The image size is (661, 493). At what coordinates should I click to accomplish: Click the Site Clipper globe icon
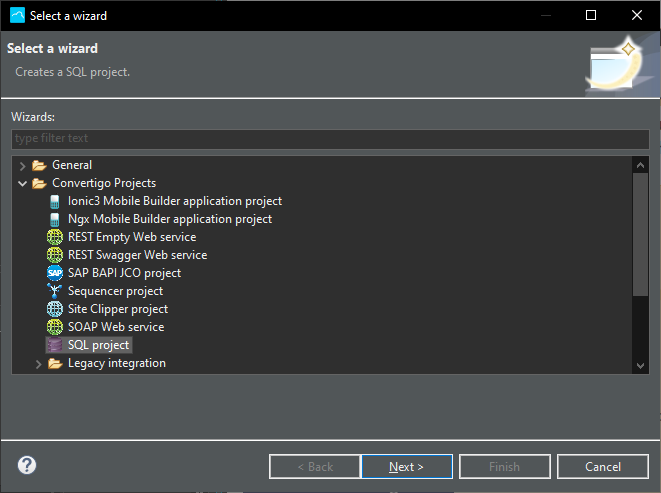click(55, 309)
